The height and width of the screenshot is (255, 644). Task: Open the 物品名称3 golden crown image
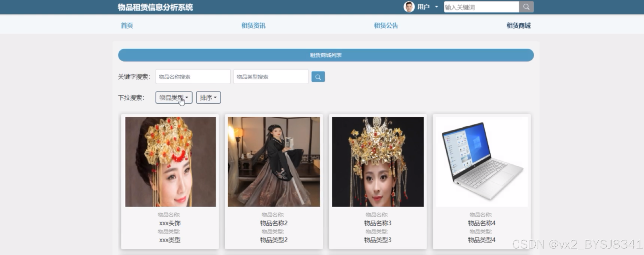click(378, 162)
